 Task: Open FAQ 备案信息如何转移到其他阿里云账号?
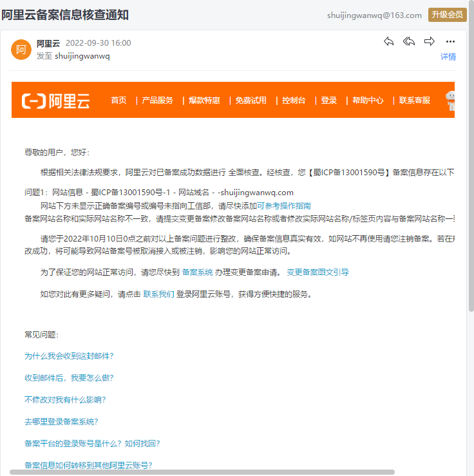[x=88, y=465]
